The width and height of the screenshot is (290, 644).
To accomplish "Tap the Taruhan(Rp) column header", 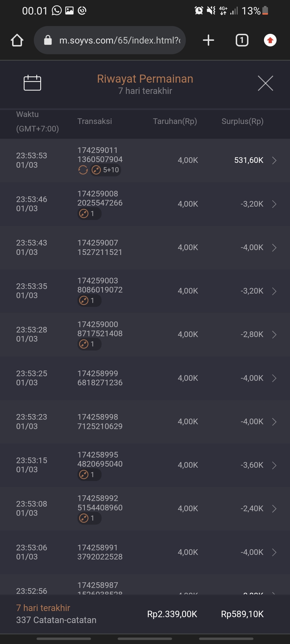I will pos(175,121).
